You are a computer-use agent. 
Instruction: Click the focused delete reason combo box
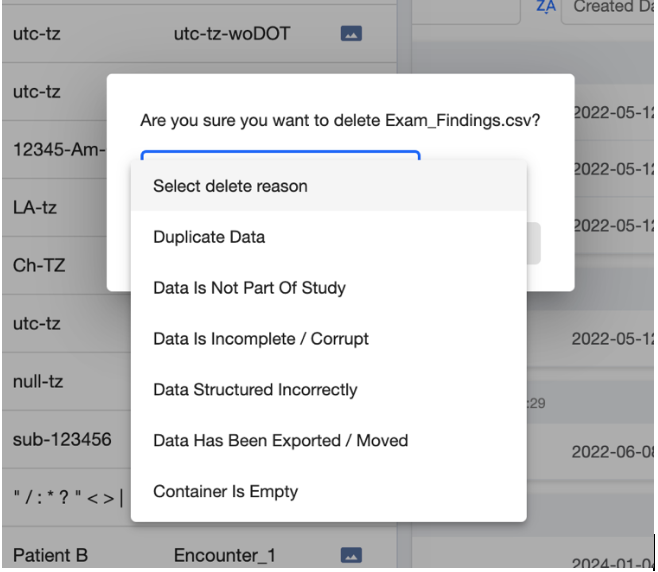280,155
